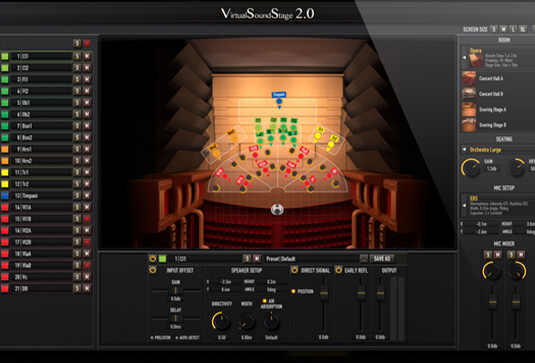The width and height of the screenshot is (535, 363).
Task: Solo track 20 Vc
Action: [77, 277]
